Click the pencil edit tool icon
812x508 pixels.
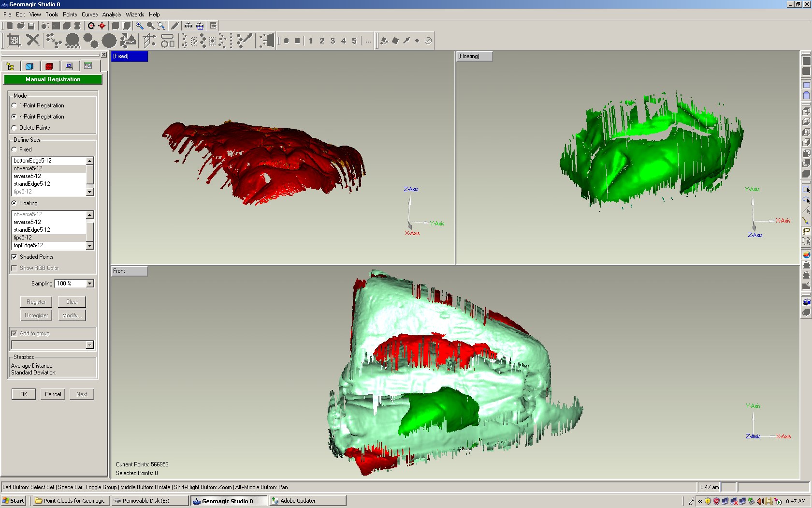pos(175,26)
